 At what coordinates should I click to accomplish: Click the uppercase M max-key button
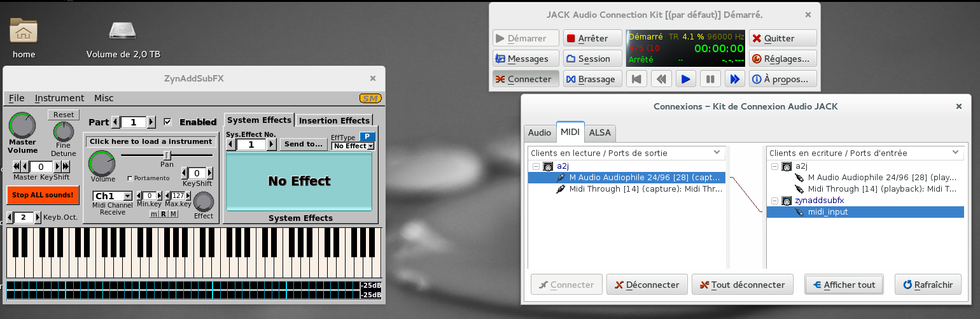pyautogui.click(x=173, y=214)
